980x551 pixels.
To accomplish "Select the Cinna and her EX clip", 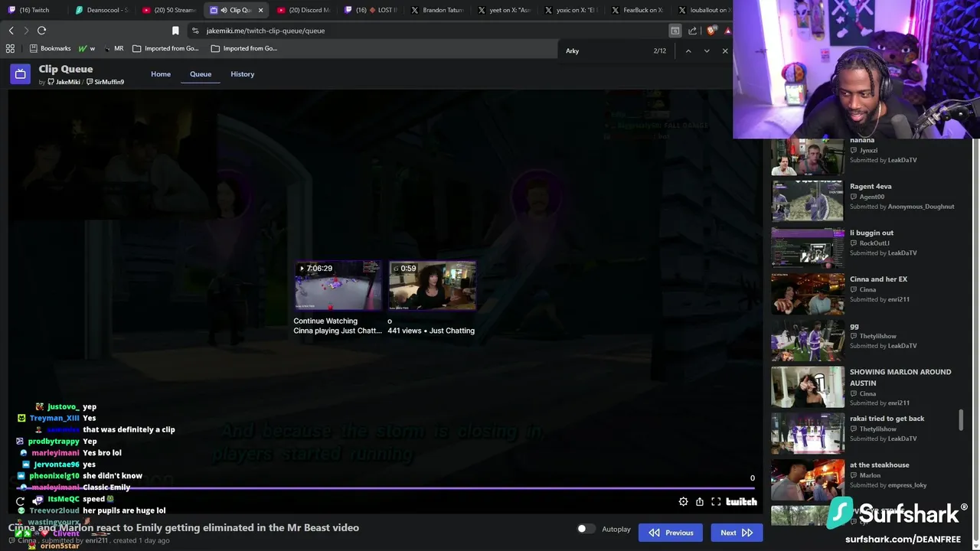I will click(x=864, y=294).
